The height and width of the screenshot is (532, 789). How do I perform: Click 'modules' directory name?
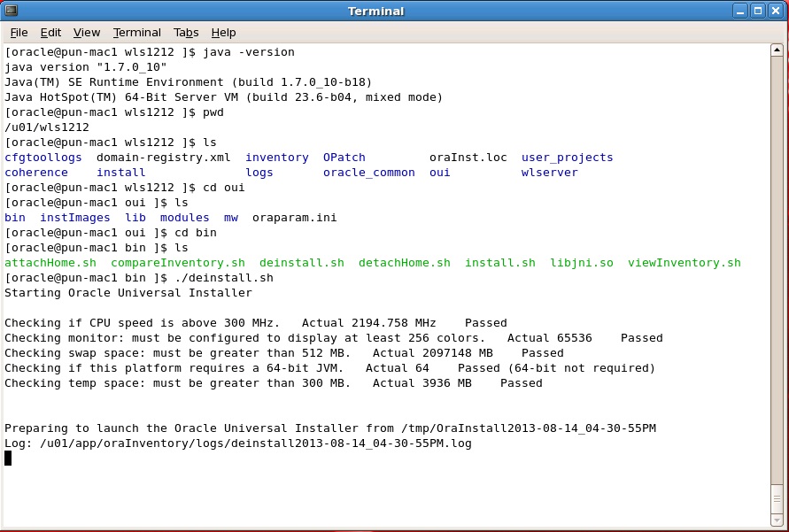tap(185, 218)
